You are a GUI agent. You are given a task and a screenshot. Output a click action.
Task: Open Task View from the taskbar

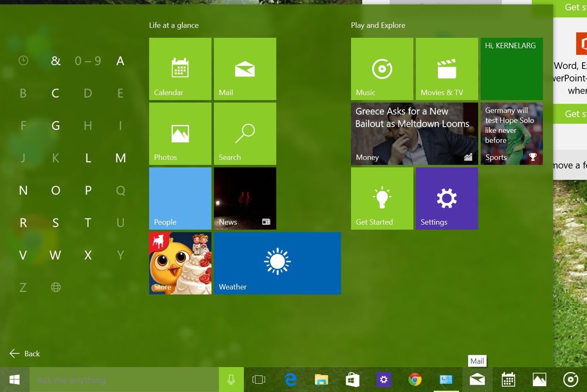coord(259,379)
